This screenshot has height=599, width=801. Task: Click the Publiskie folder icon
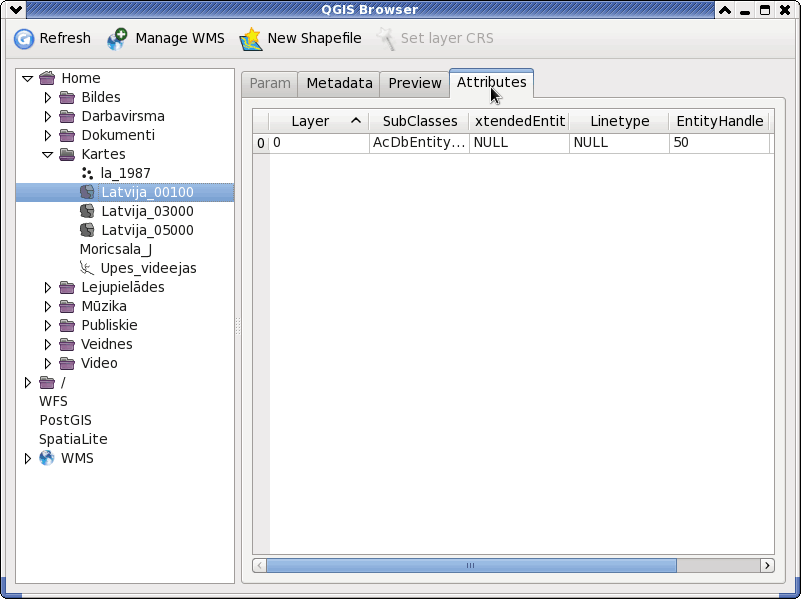click(x=67, y=325)
